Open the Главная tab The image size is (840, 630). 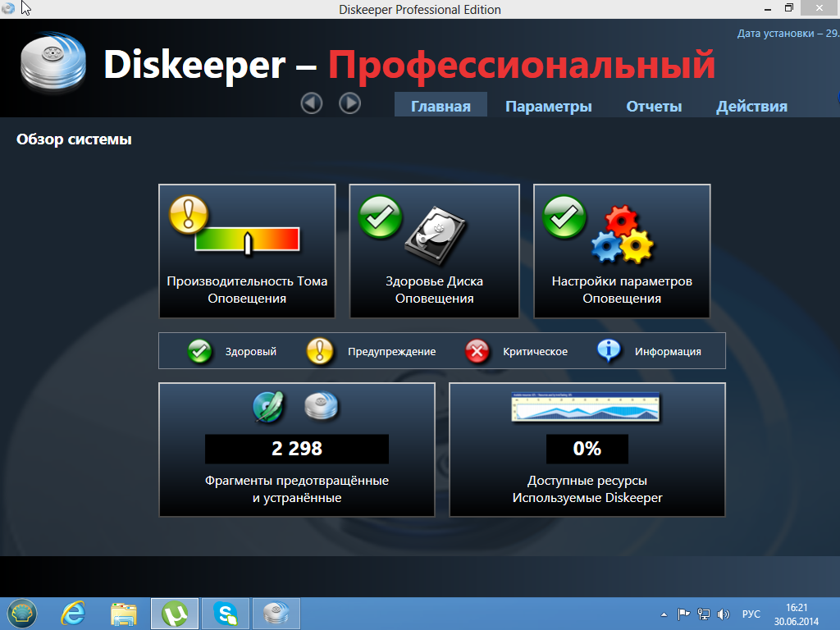click(441, 106)
